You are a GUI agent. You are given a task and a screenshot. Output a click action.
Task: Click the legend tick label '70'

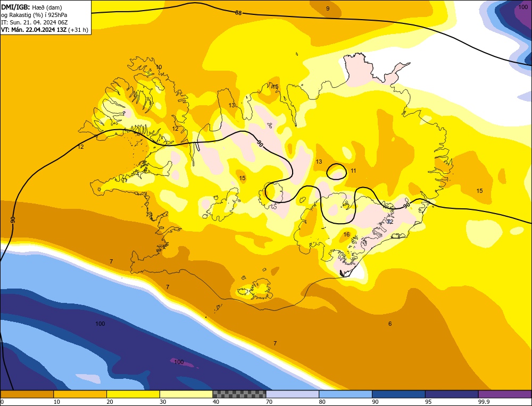(x=269, y=402)
